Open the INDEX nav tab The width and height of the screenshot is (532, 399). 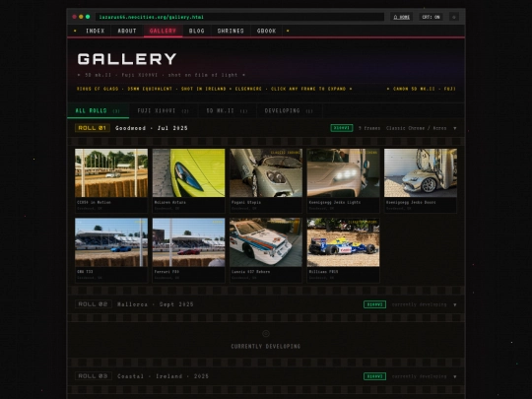[96, 31]
